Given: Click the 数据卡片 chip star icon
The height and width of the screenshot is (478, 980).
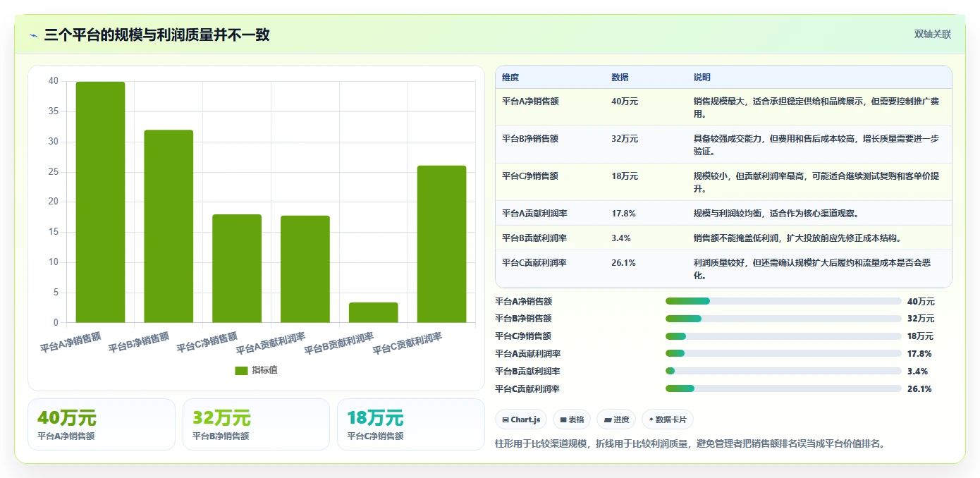Looking at the screenshot, I should pos(651,419).
